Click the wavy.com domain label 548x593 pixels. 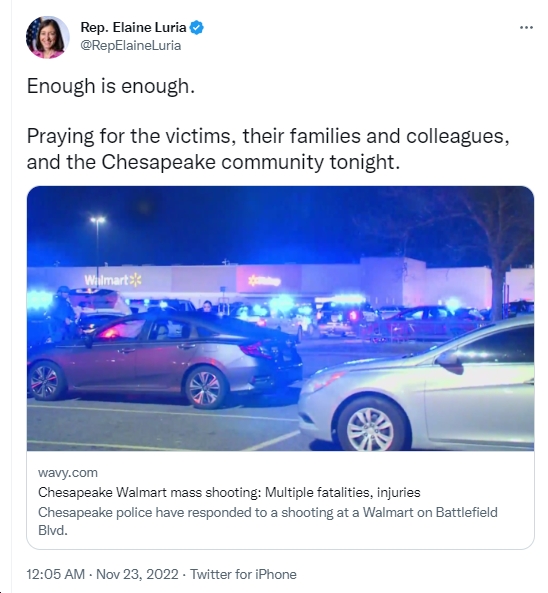pyautogui.click(x=68, y=472)
